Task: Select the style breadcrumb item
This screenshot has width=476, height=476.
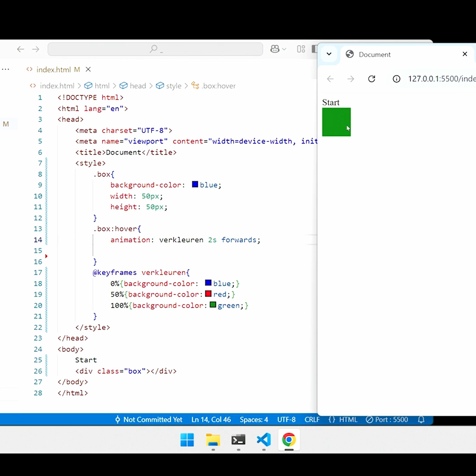Action: [x=173, y=86]
